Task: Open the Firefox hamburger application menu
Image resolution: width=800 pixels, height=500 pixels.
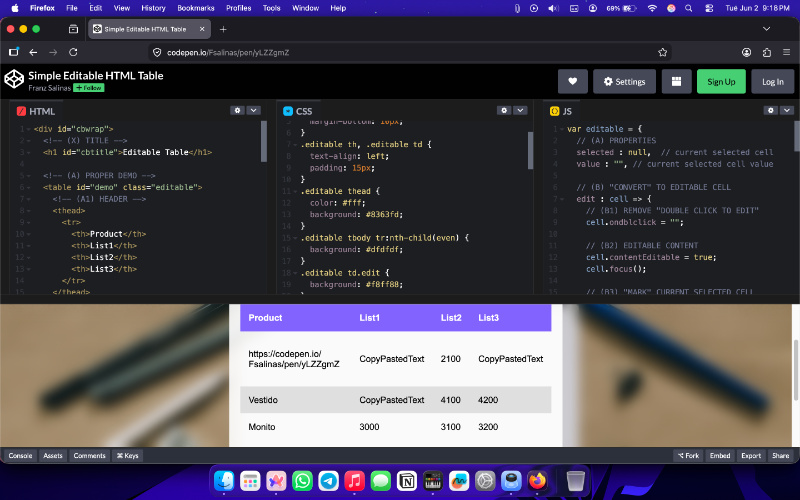Action: point(787,52)
